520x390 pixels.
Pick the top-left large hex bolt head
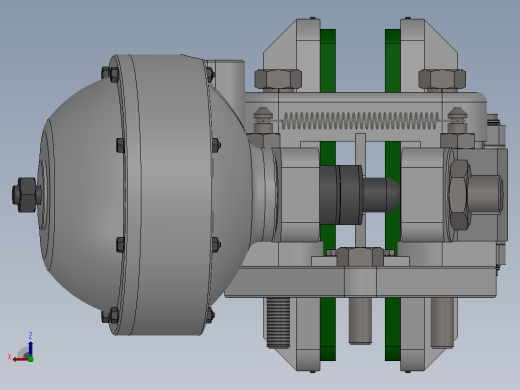point(278,79)
